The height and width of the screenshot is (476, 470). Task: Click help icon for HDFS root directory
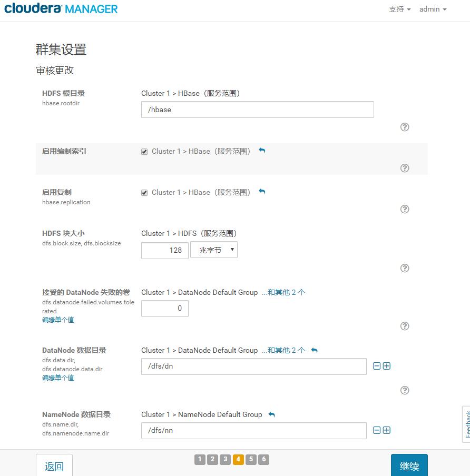(x=405, y=127)
